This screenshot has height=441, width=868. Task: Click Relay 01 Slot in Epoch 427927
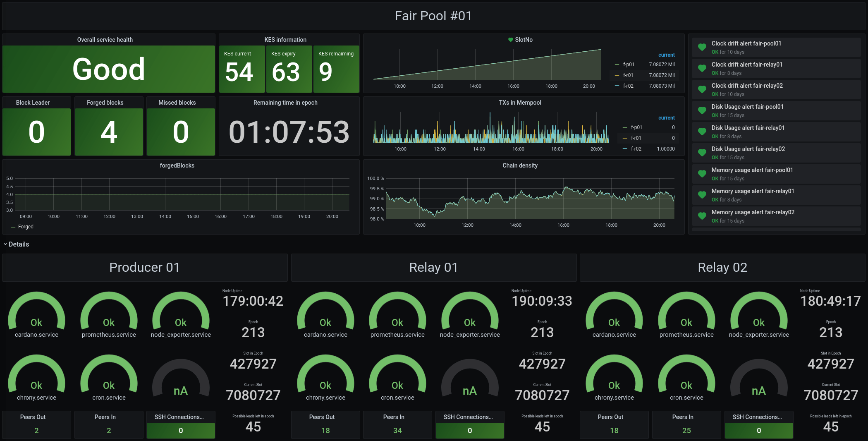542,364
